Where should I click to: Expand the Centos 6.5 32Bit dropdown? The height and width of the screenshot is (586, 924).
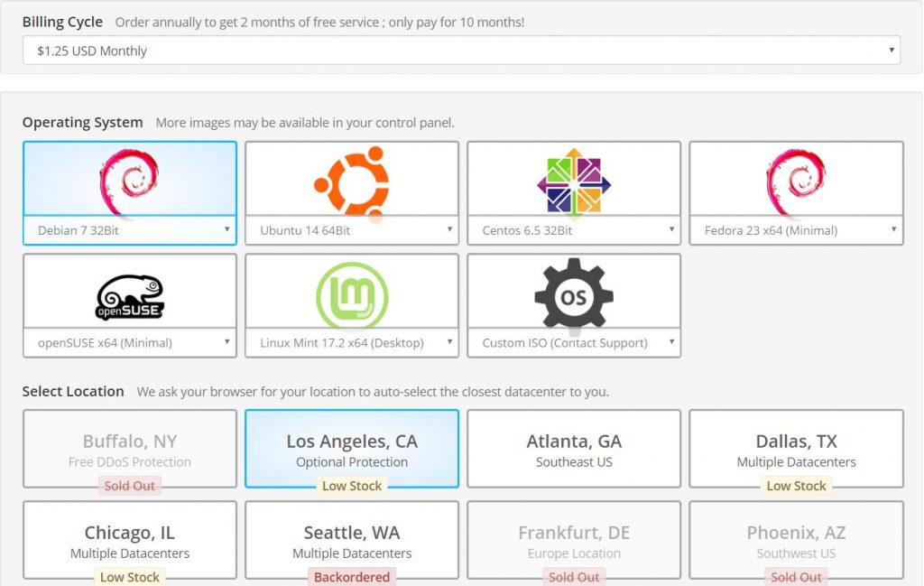tap(574, 230)
